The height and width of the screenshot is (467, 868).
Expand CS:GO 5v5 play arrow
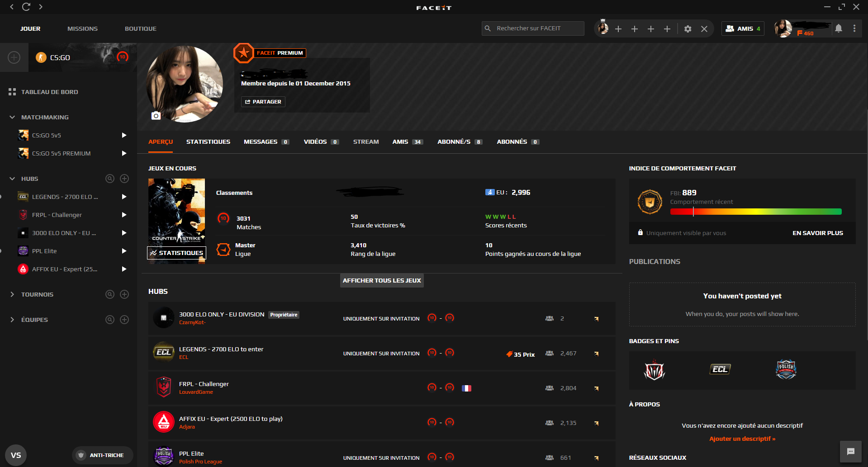(124, 135)
